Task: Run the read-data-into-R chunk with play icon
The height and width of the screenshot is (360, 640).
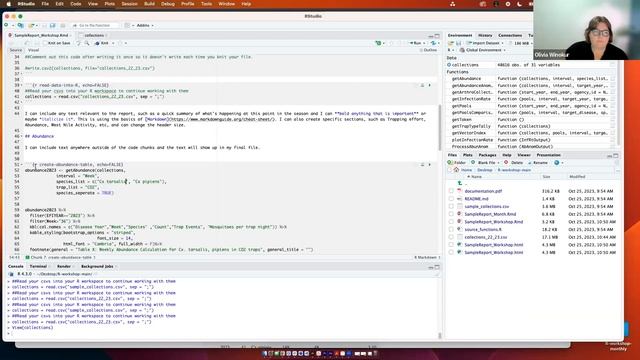Action: tap(429, 85)
